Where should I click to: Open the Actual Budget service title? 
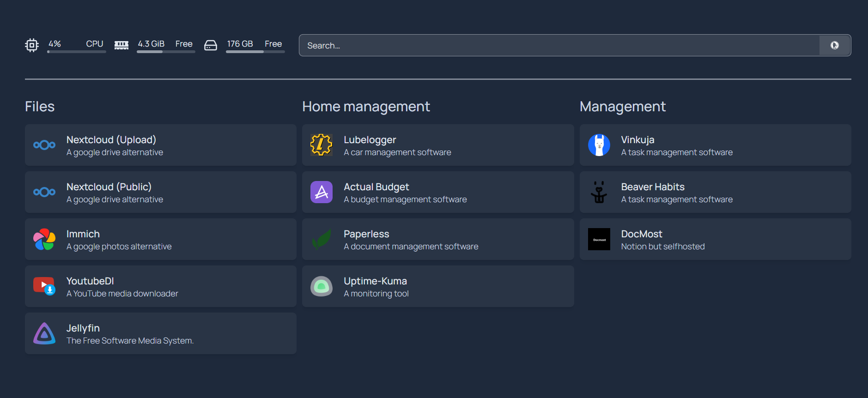pos(376,187)
